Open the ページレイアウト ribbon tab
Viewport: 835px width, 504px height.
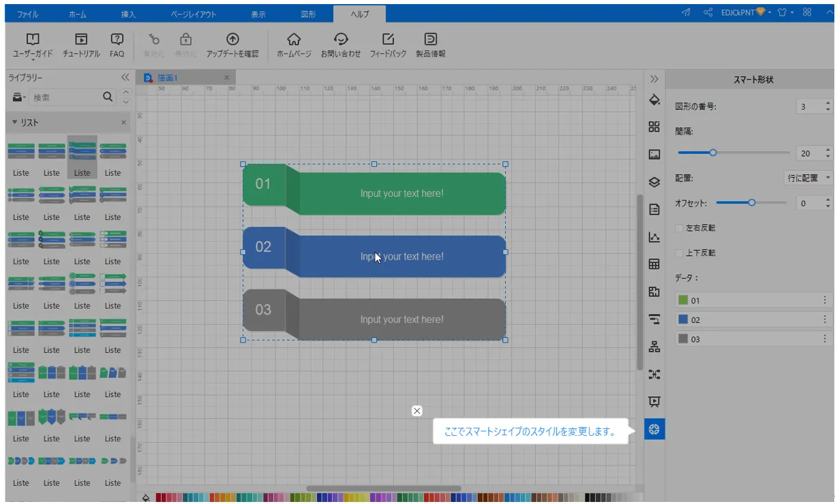tap(193, 14)
